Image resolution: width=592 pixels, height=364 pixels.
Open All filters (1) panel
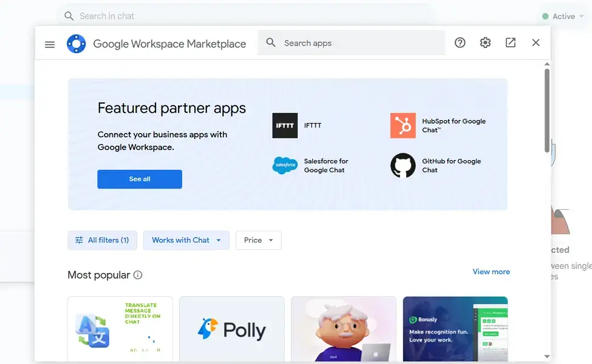(103, 240)
